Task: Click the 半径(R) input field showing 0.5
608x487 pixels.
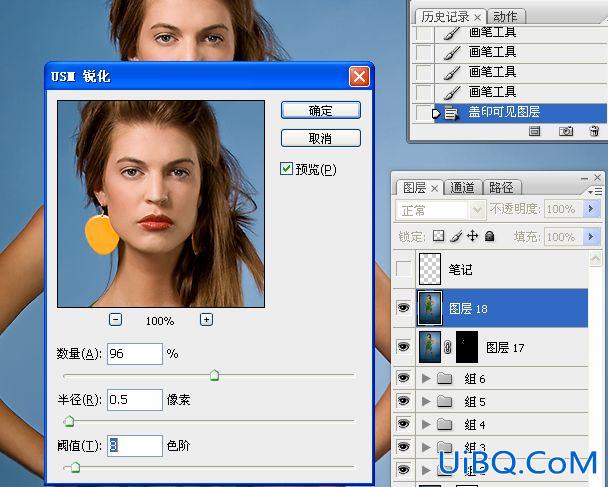Action: tap(135, 400)
